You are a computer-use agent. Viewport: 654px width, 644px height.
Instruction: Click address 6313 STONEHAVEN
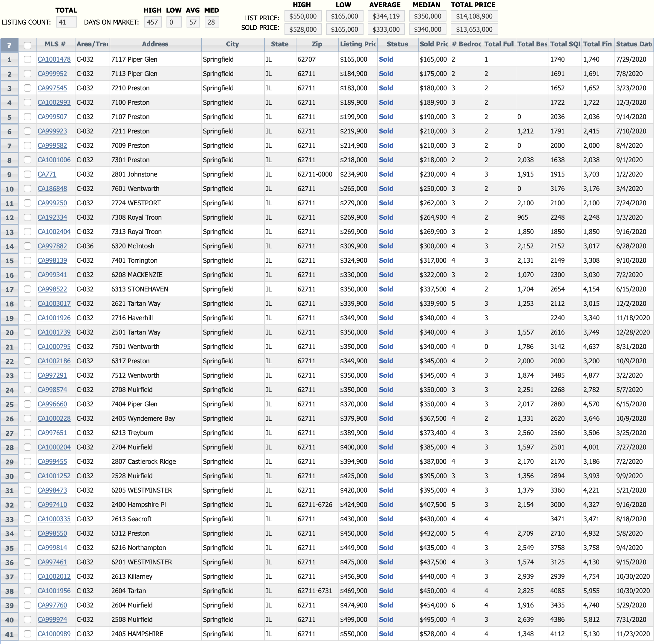140,289
